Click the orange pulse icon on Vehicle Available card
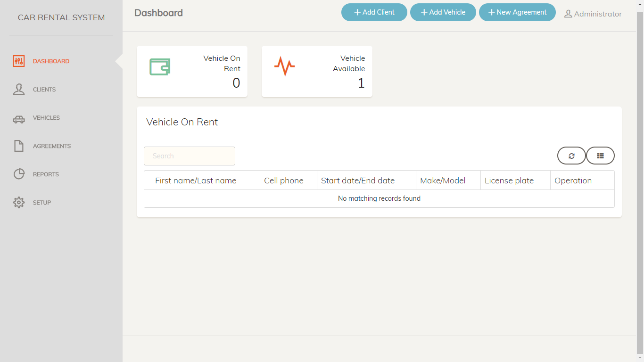This screenshot has height=362, width=644. pos(284,66)
